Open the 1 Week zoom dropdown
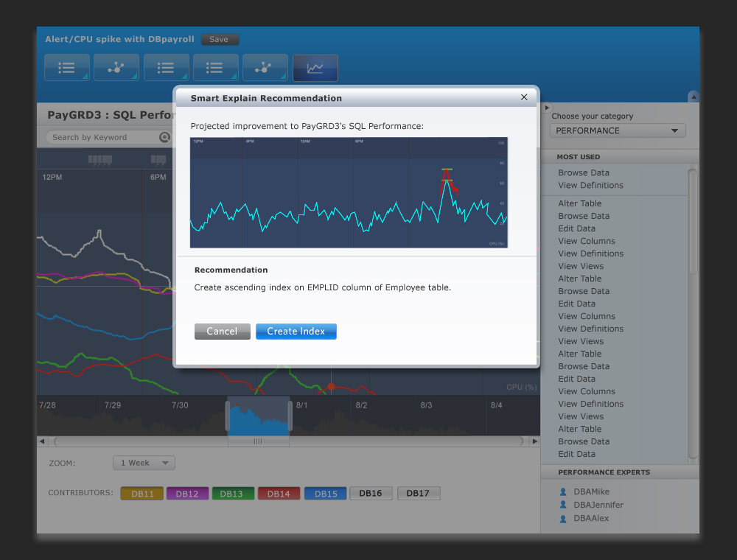The height and width of the screenshot is (560, 737). 144,463
